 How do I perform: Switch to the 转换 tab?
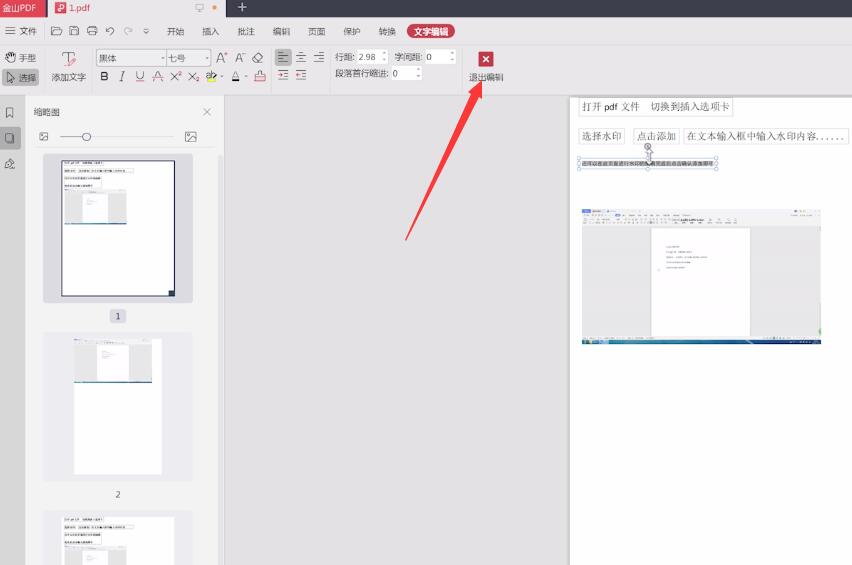click(387, 32)
